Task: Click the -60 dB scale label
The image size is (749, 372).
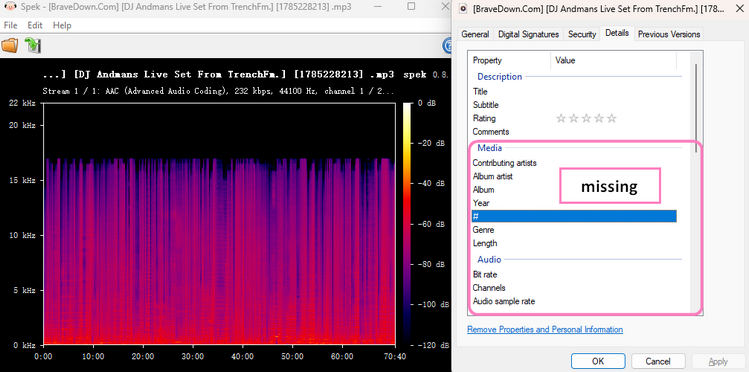Action: point(432,224)
